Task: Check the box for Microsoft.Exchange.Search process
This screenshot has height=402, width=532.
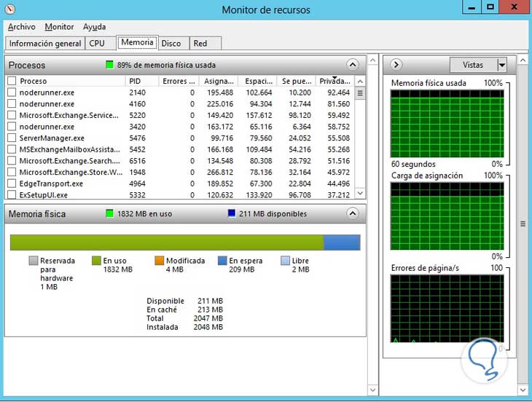Action: (12, 161)
